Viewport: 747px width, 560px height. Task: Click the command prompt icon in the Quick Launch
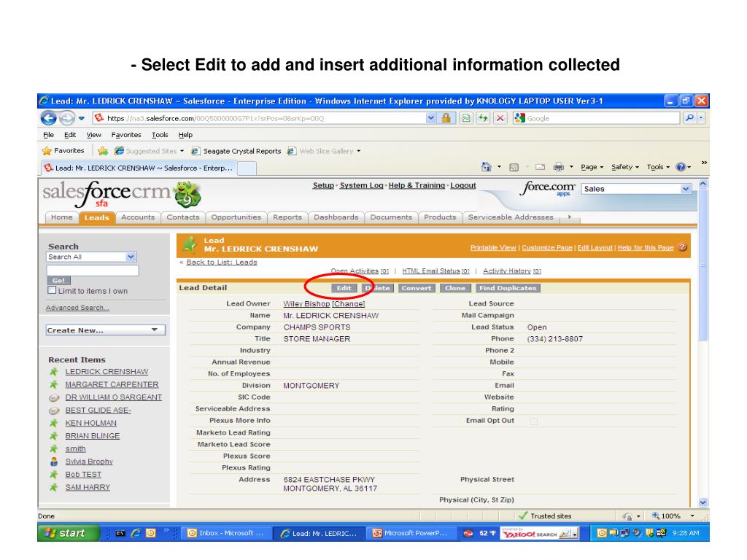(120, 533)
